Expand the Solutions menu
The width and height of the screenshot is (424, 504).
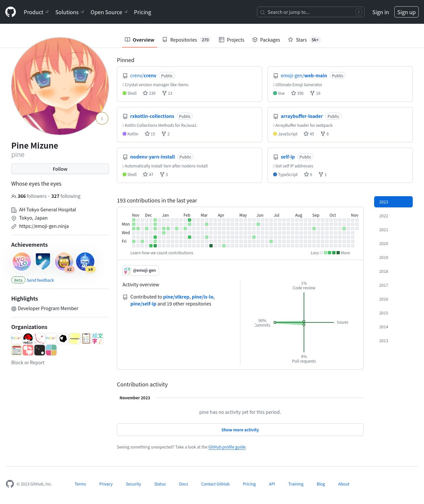coord(69,12)
